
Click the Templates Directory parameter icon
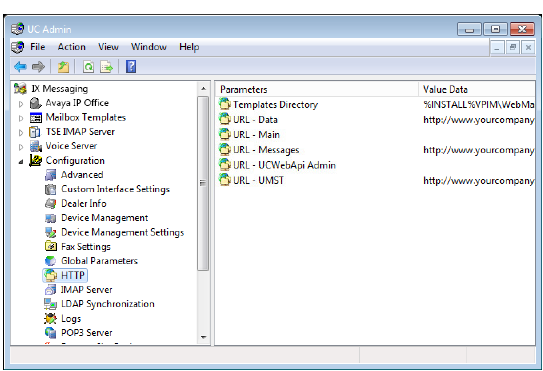[225, 104]
